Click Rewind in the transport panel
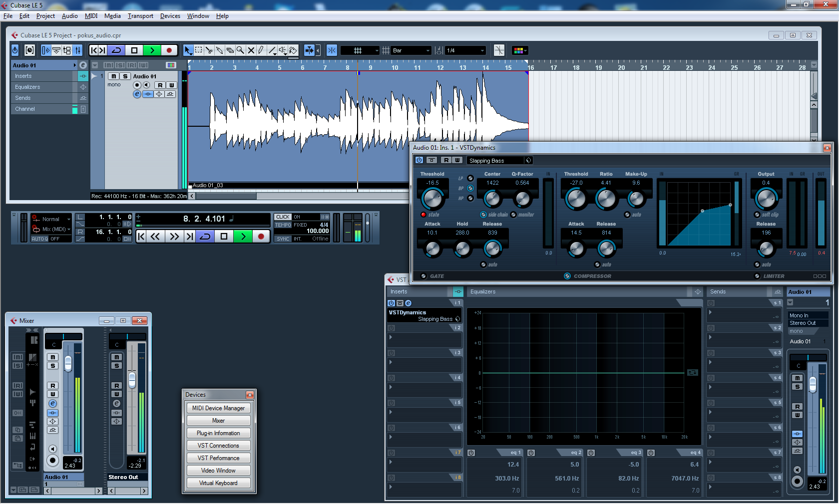 [x=155, y=237]
